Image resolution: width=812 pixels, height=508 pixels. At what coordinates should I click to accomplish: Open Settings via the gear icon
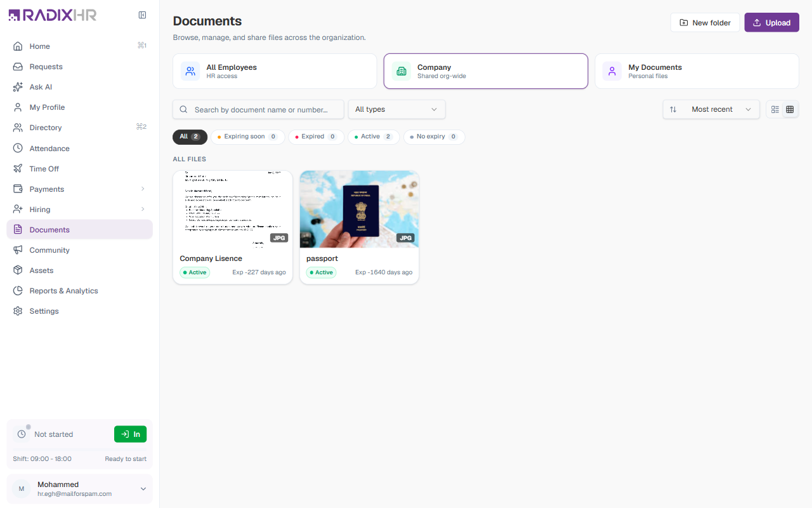[18, 311]
